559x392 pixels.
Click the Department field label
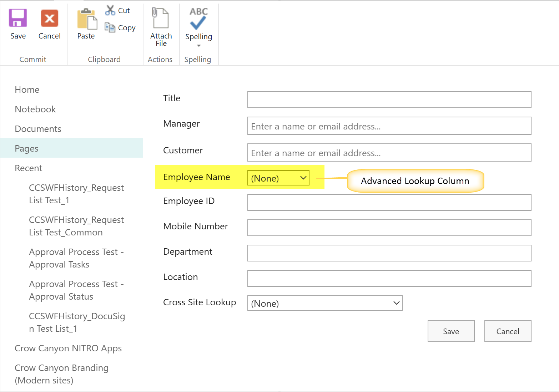pos(188,252)
